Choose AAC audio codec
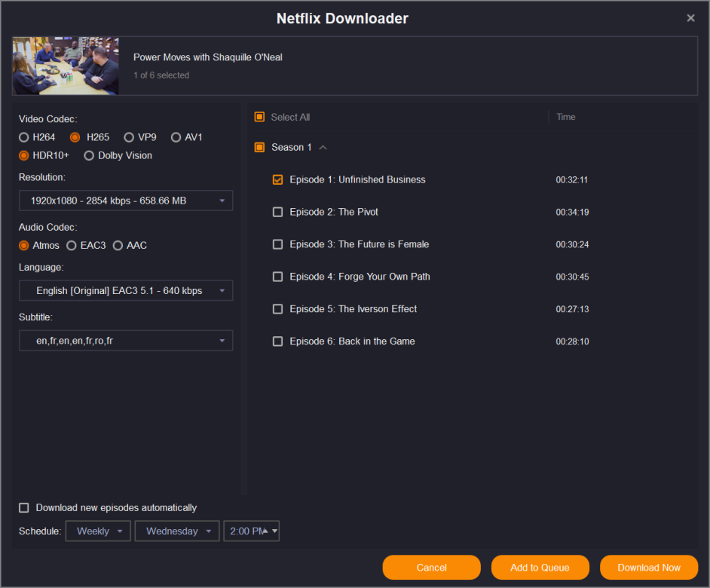The width and height of the screenshot is (710, 588). (x=118, y=245)
